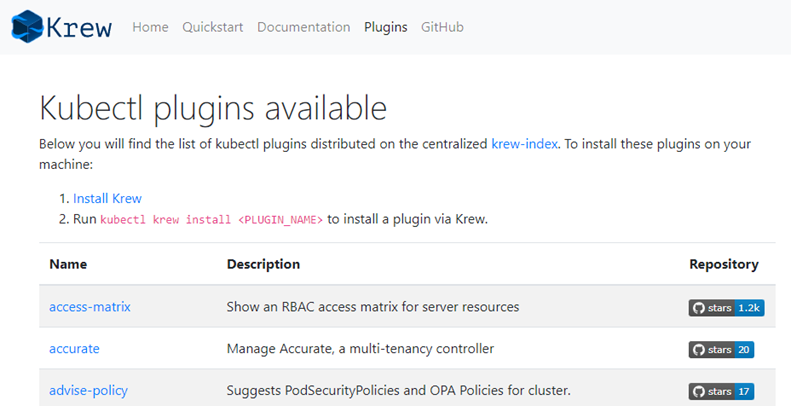The width and height of the screenshot is (791, 406).
Task: Open the advise-policy stars badge showing 17
Action: click(x=721, y=391)
